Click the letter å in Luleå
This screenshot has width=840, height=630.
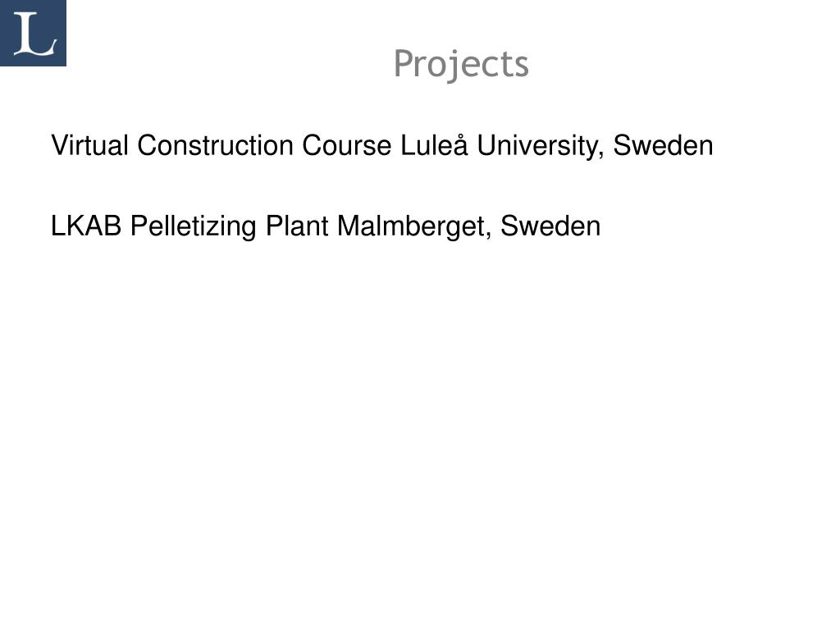[461, 145]
